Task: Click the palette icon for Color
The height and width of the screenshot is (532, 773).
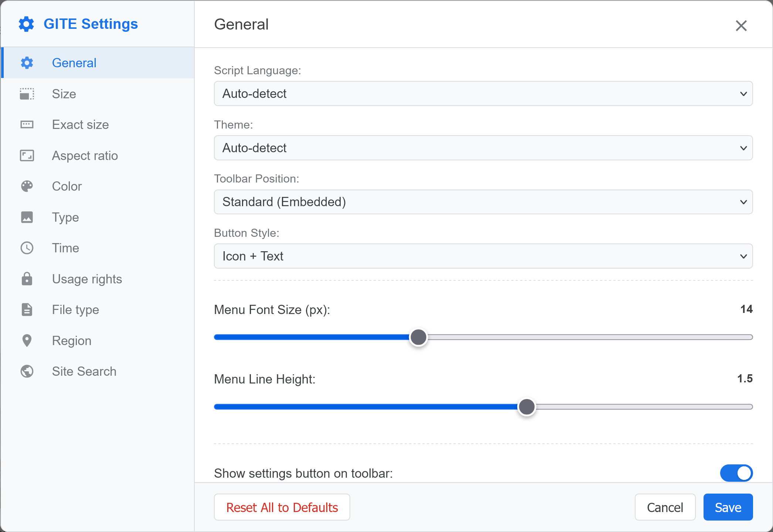Action: (x=27, y=186)
